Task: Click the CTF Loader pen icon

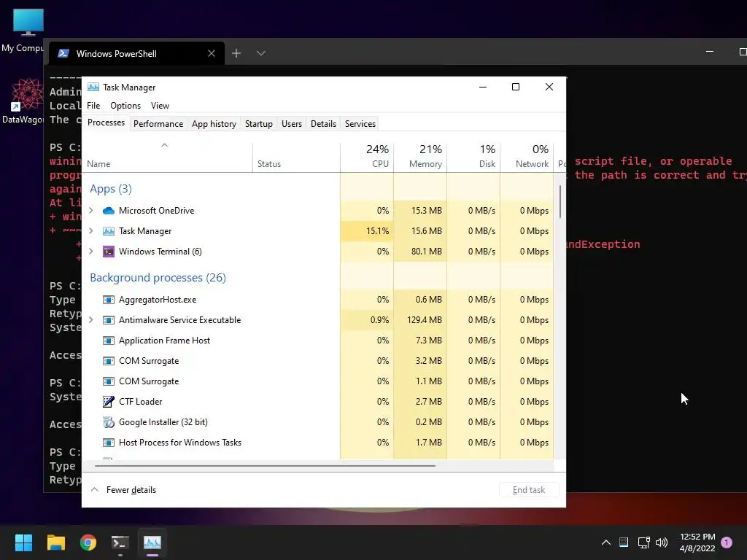Action: pyautogui.click(x=109, y=402)
